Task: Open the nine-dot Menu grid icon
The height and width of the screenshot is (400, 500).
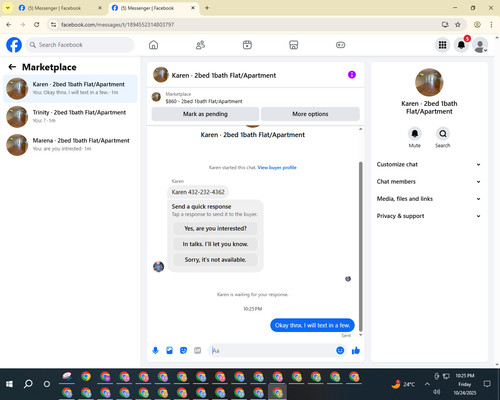Action: coord(442,45)
